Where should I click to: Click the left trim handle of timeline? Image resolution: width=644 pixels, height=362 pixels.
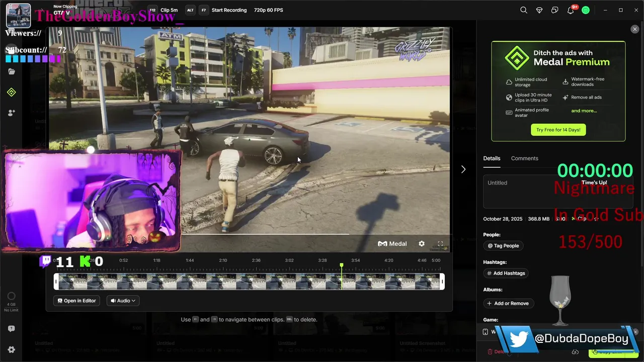(x=56, y=282)
